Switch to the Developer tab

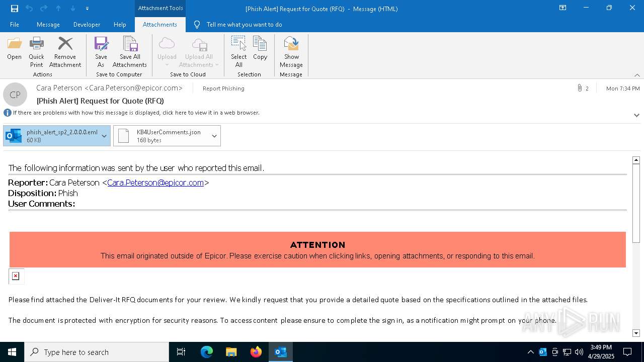click(x=87, y=25)
